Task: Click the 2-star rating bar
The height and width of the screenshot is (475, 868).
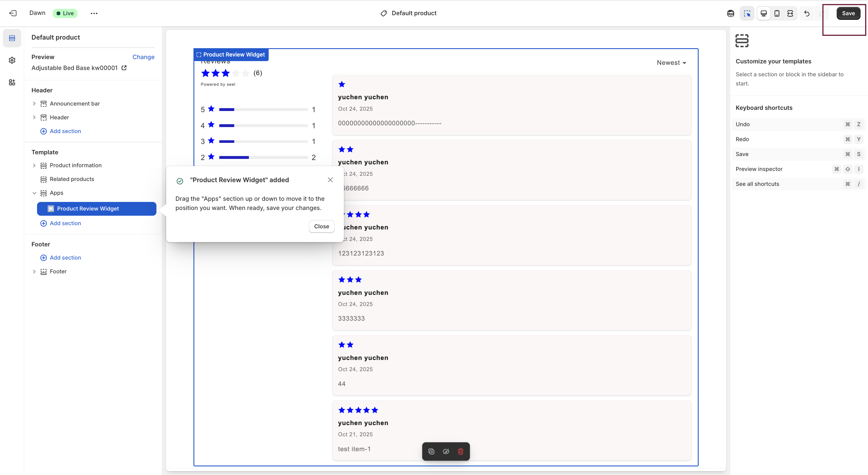Action: [x=263, y=157]
